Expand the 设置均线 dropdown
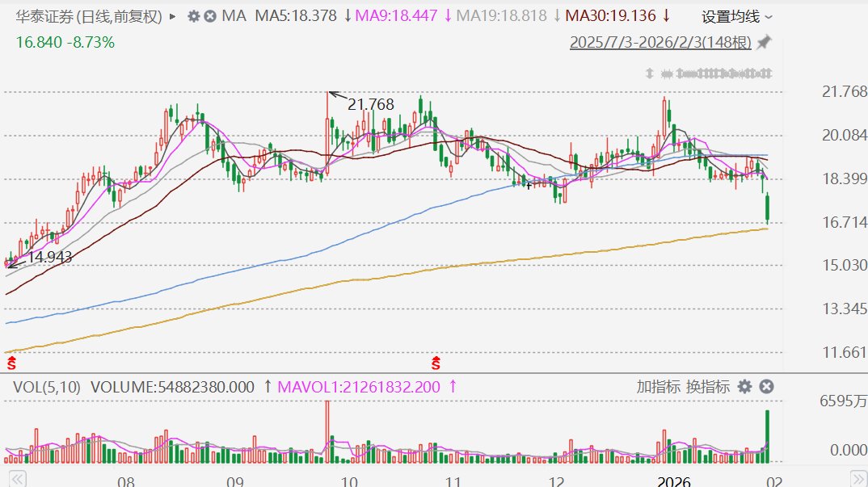This screenshot has height=487, width=868. pos(736,16)
